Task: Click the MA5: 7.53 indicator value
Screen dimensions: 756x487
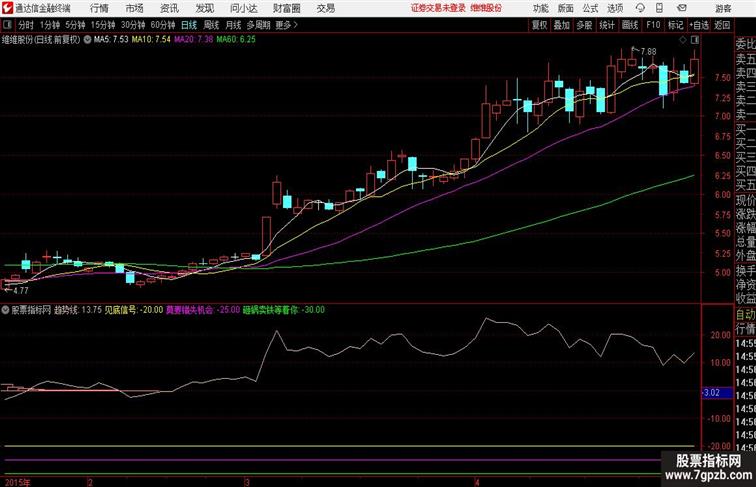Action: click(111, 40)
